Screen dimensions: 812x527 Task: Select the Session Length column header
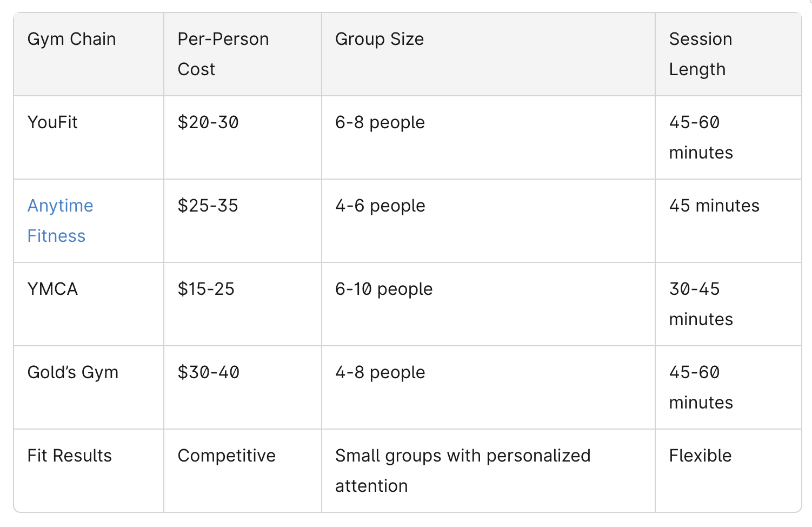pyautogui.click(x=700, y=54)
